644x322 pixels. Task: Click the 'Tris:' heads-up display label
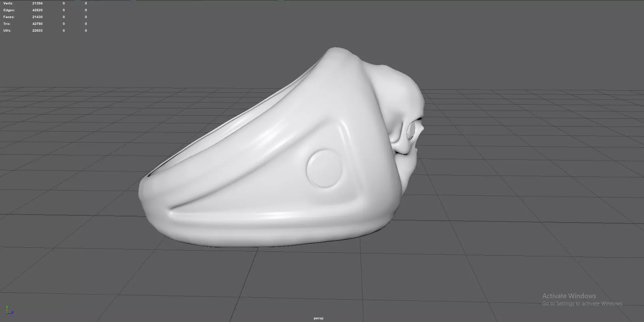coord(7,24)
